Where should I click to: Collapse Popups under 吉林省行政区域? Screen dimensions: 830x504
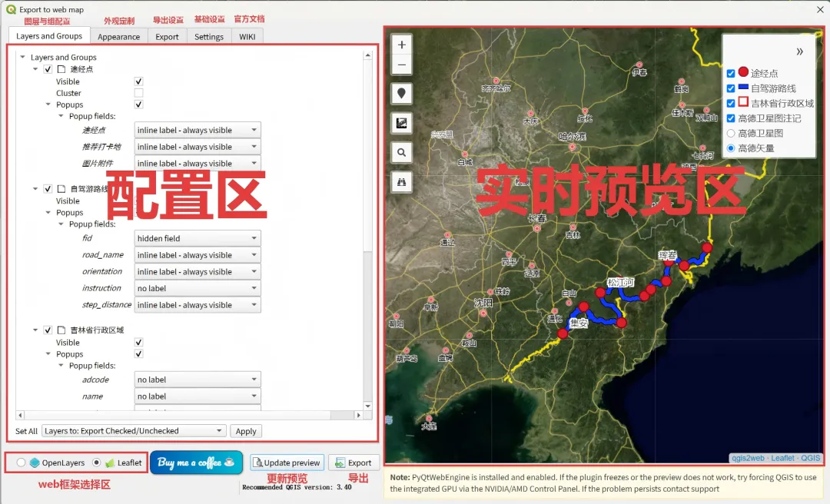[48, 354]
